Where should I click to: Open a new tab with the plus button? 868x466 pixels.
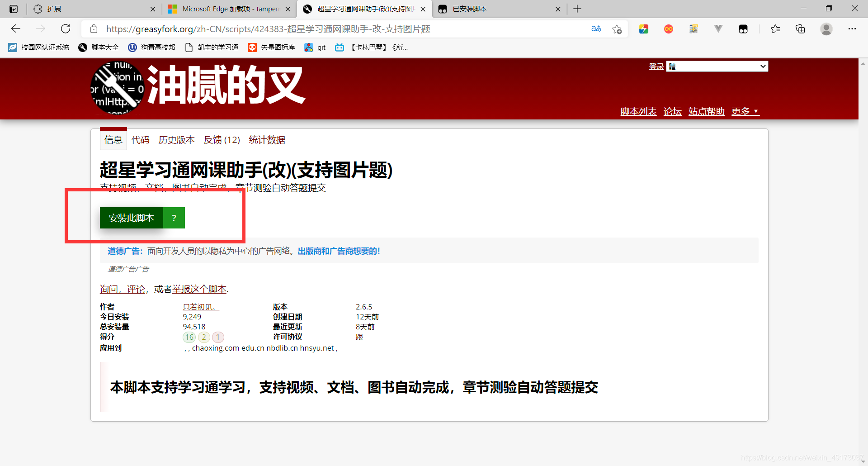577,9
